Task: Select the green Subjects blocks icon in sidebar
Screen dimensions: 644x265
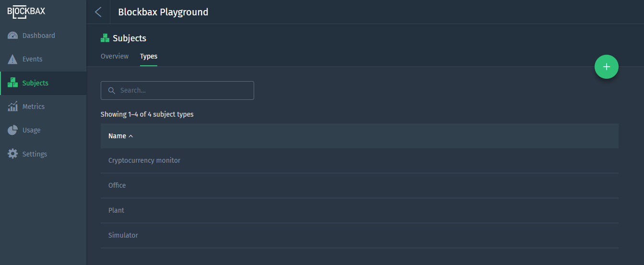Action: point(13,83)
